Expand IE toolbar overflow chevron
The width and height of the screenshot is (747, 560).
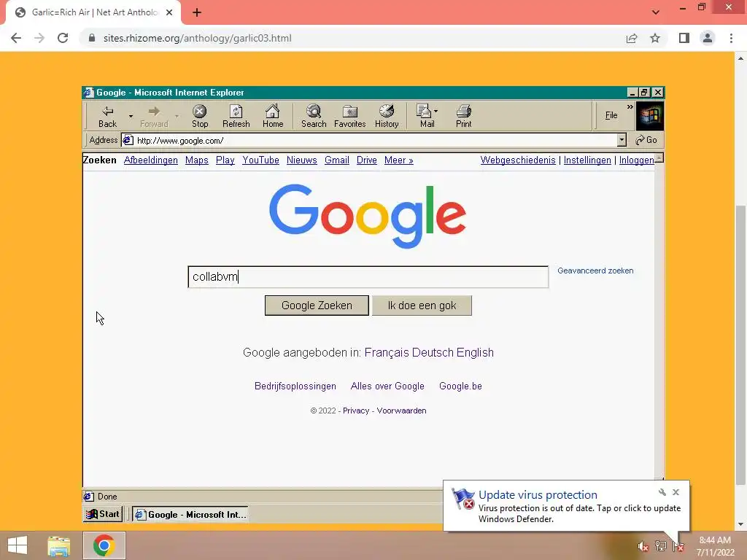(630, 107)
